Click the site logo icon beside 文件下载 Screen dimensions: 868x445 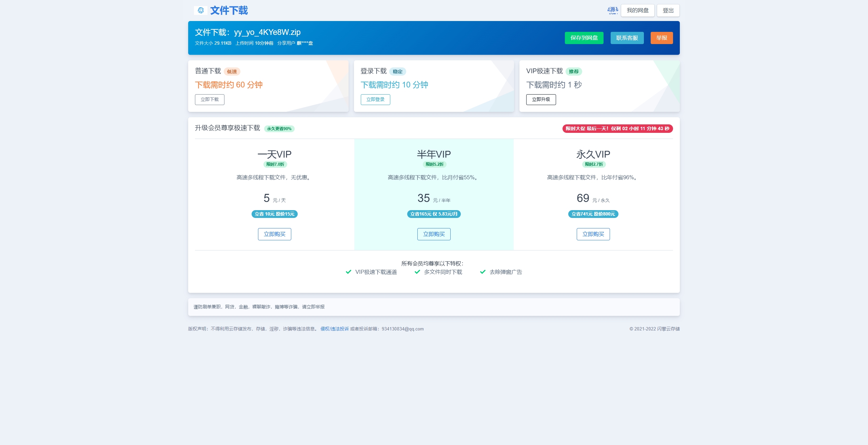[200, 11]
